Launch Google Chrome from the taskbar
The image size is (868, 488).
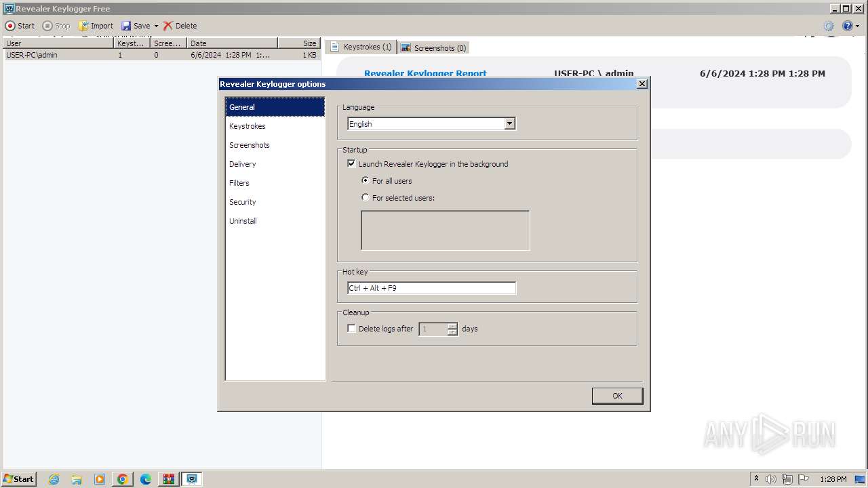coord(123,479)
